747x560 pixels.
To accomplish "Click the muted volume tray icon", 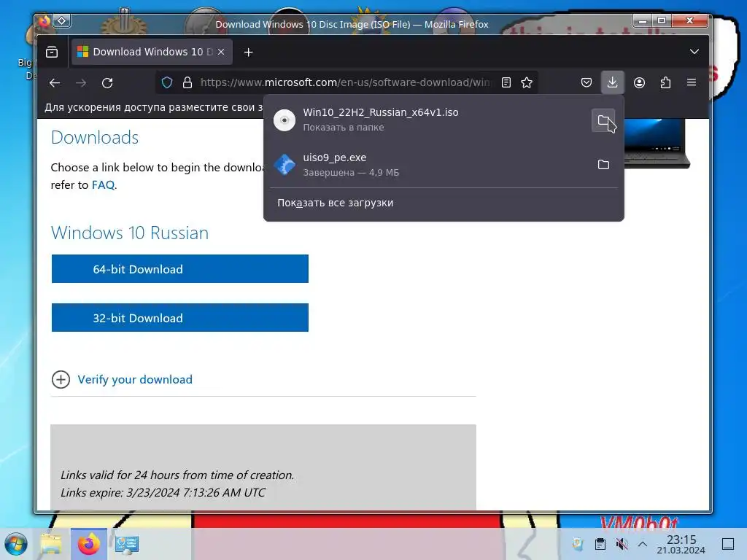I will (622, 544).
